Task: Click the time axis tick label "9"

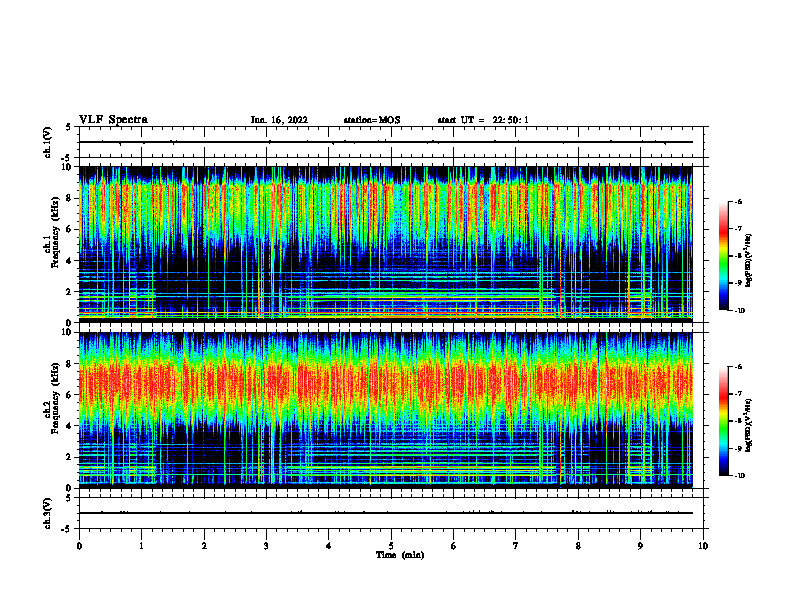Action: tap(640, 546)
